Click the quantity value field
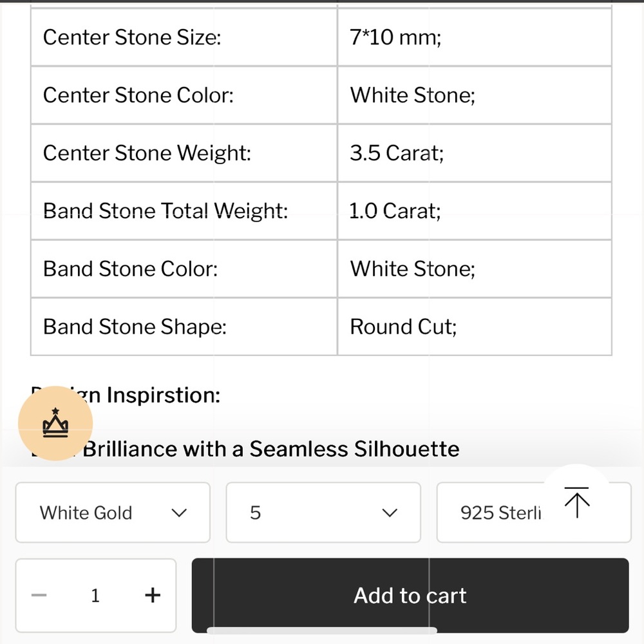Image resolution: width=644 pixels, height=644 pixels. click(x=95, y=596)
